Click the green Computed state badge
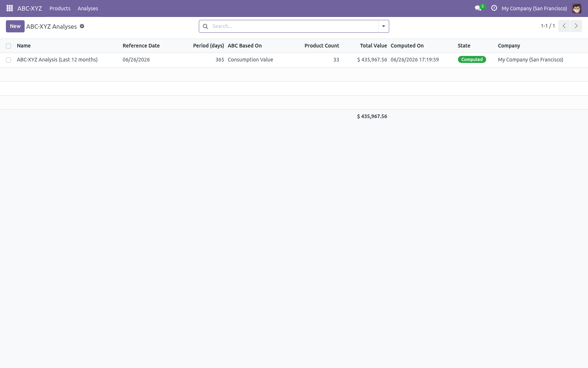Screen dimensions: 588x368 [472, 60]
